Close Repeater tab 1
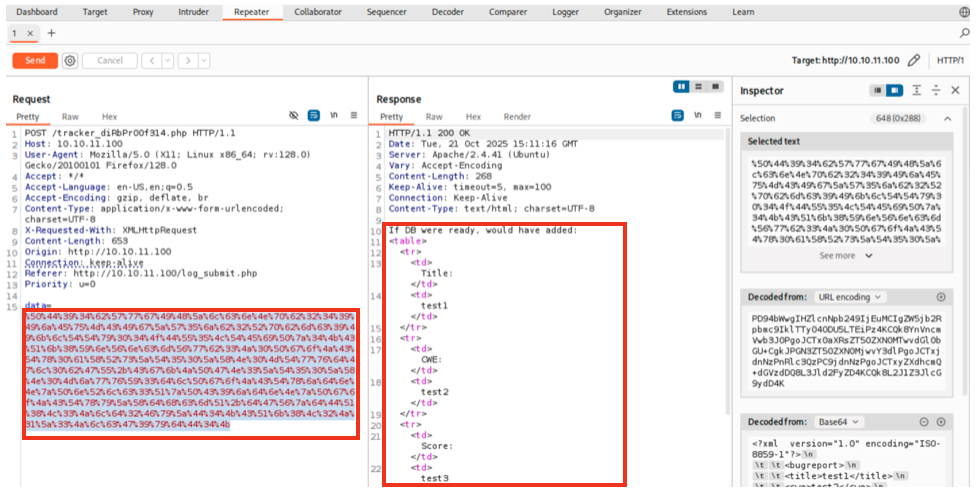This screenshot has height=497, width=978. click(30, 34)
